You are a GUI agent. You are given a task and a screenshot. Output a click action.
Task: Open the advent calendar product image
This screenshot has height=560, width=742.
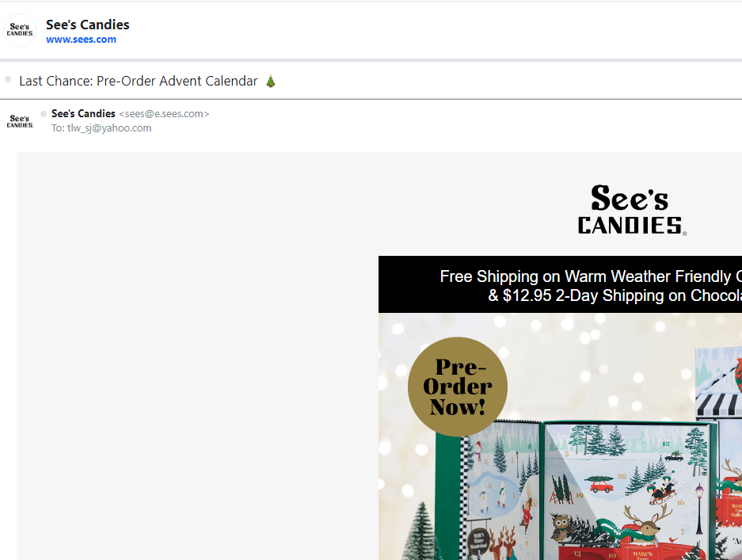click(x=560, y=436)
